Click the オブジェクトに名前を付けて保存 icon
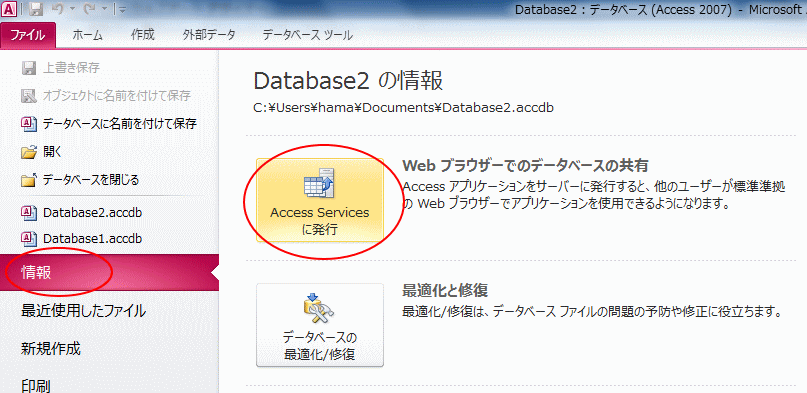 point(28,96)
